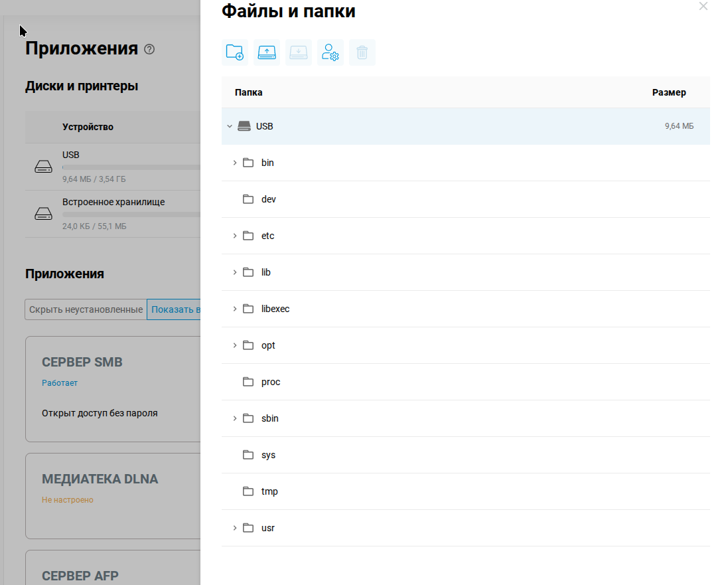728x585 pixels.
Task: Click the download file icon
Action: [x=299, y=52]
